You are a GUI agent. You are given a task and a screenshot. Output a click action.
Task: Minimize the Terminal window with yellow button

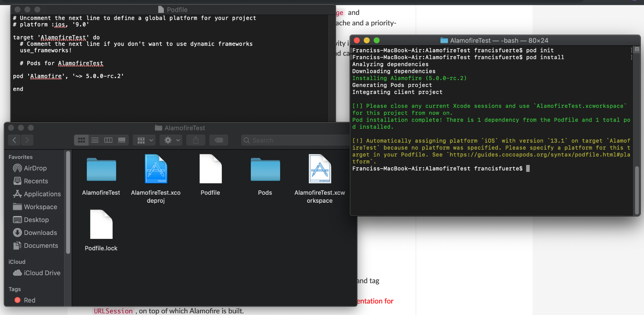(x=367, y=40)
